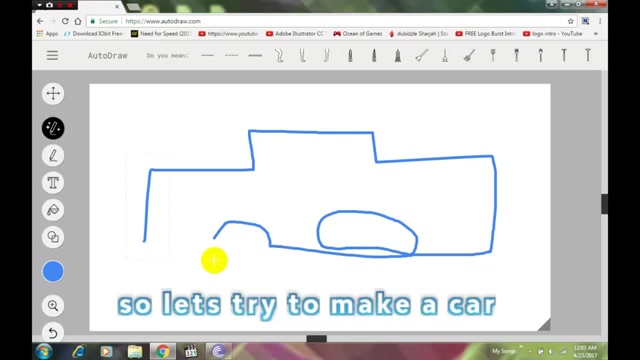Launch Internet Explorer from taskbar
The width and height of the screenshot is (640, 360).
click(x=79, y=351)
